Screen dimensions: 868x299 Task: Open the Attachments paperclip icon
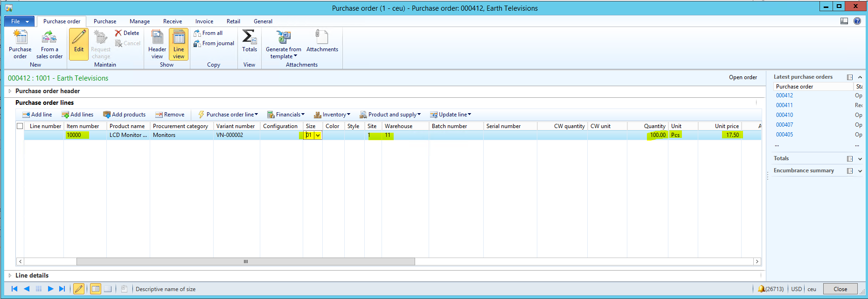322,38
